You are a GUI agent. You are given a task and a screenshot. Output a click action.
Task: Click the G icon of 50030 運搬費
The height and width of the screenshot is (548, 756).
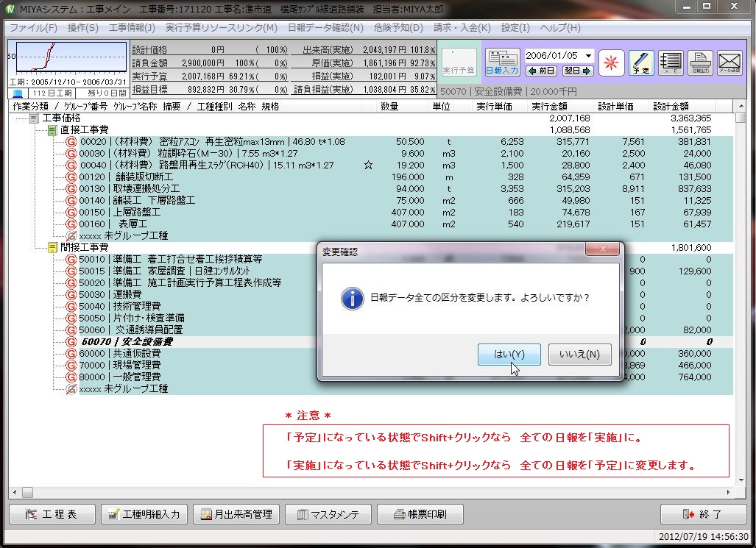pos(71,294)
